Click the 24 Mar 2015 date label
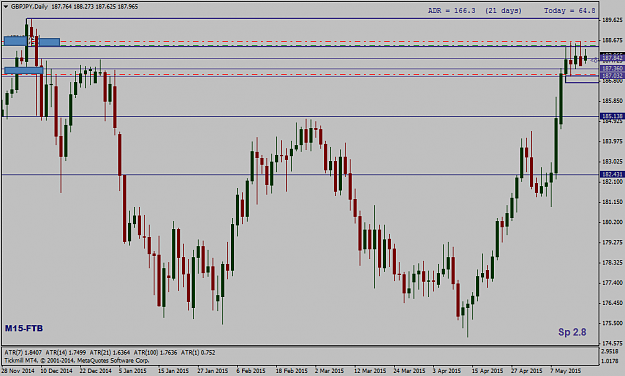This screenshot has height=376, width=625. coord(409,371)
